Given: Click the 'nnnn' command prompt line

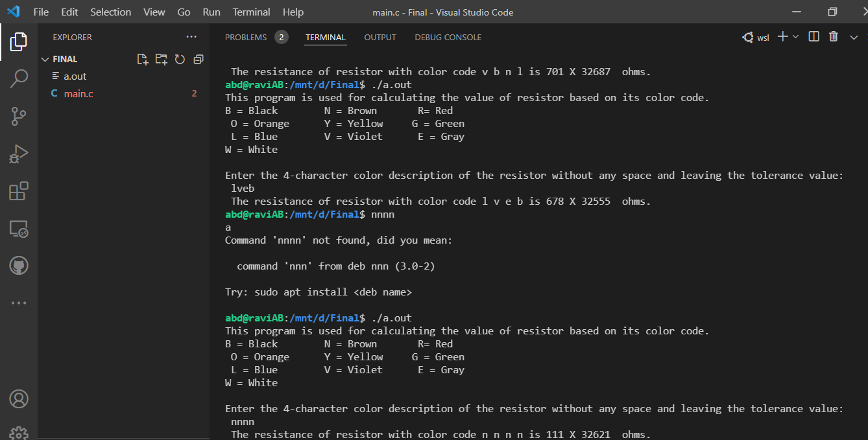Looking at the screenshot, I should [x=310, y=214].
